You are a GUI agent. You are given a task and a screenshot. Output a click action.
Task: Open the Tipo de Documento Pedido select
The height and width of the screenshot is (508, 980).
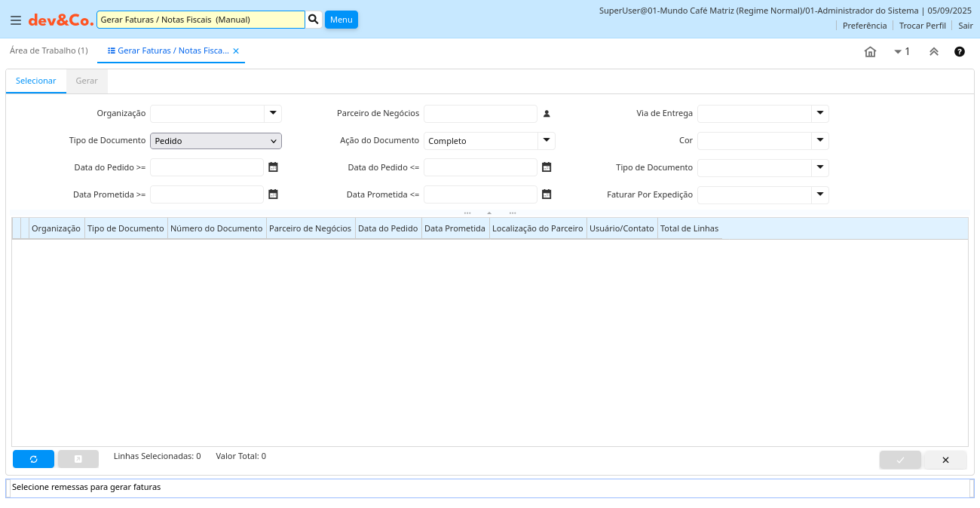tap(216, 141)
